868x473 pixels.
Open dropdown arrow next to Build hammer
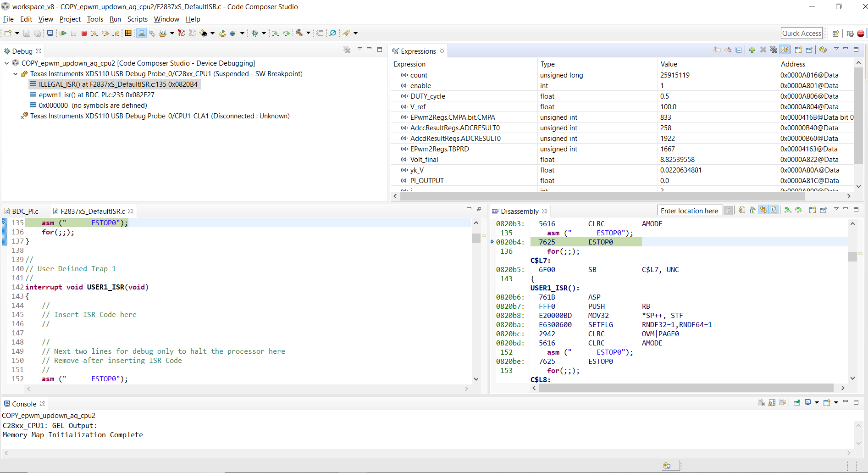click(308, 33)
